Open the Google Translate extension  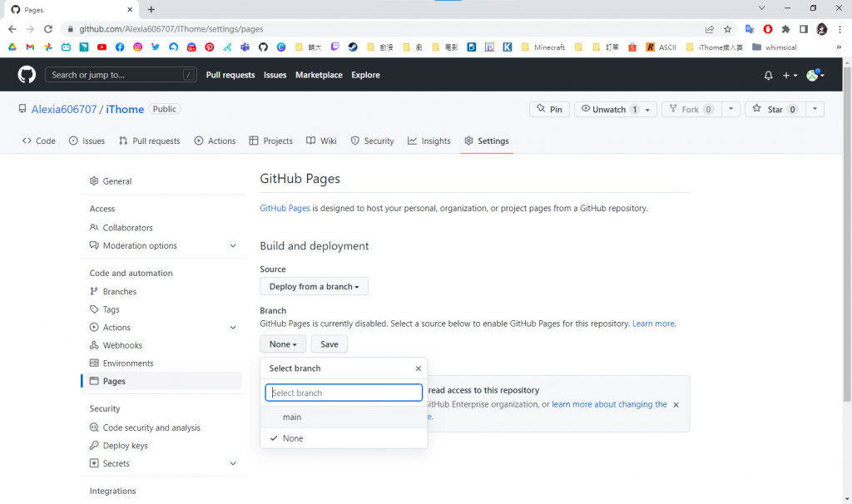[x=750, y=29]
